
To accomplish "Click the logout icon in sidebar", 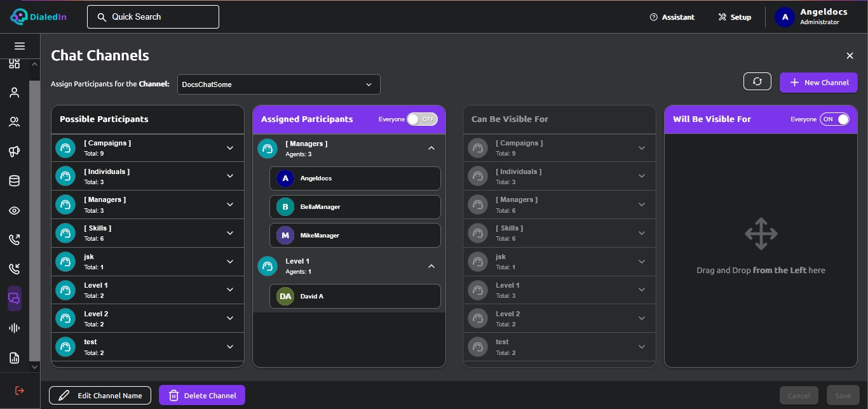I will [19, 391].
